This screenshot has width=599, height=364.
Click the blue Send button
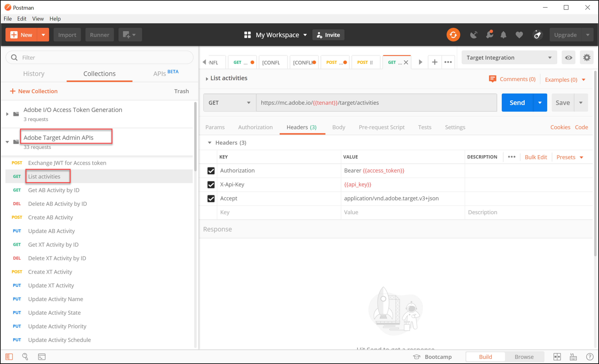(x=517, y=103)
